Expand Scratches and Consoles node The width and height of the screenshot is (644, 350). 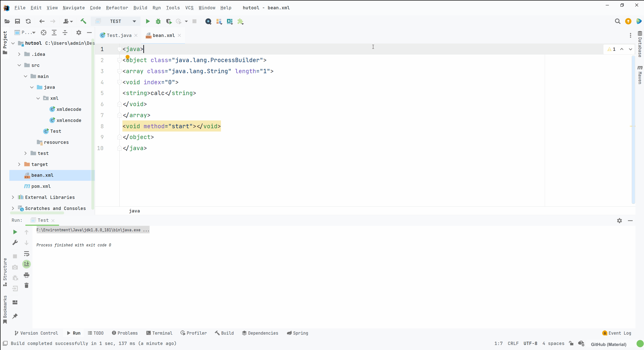[x=13, y=208]
